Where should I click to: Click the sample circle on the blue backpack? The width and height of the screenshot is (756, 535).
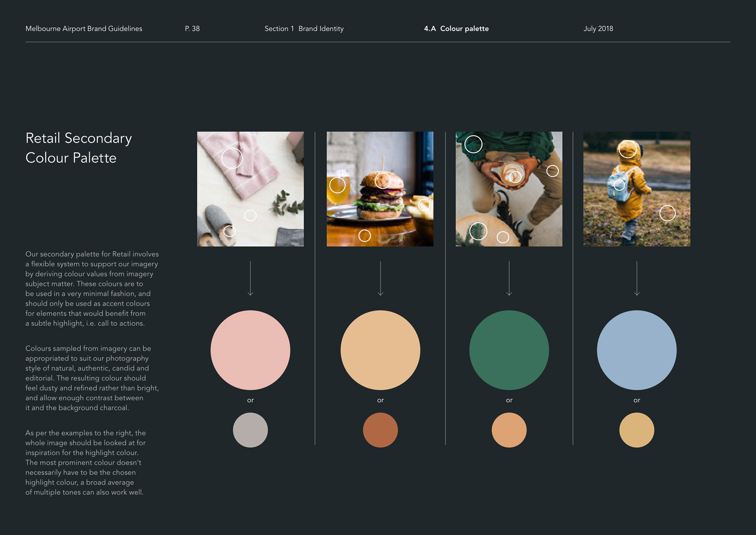(x=619, y=185)
